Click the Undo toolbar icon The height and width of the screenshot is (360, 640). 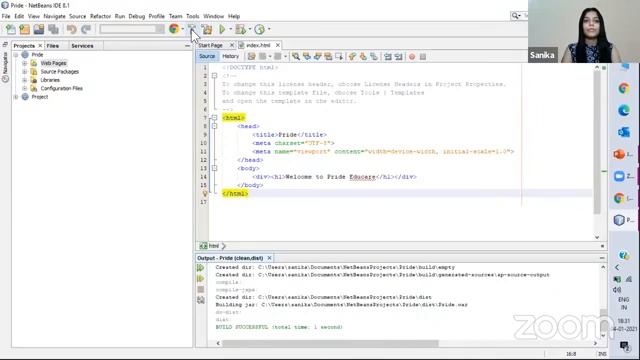71,29
